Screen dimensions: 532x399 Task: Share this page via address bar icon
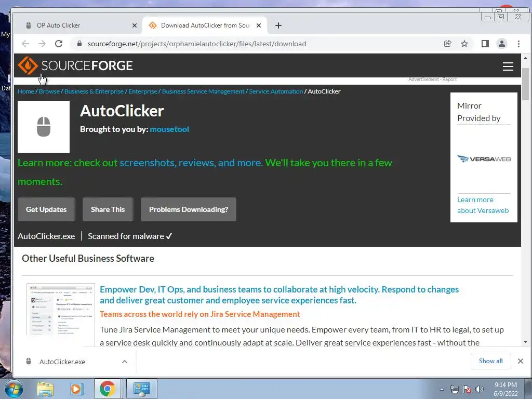447,44
